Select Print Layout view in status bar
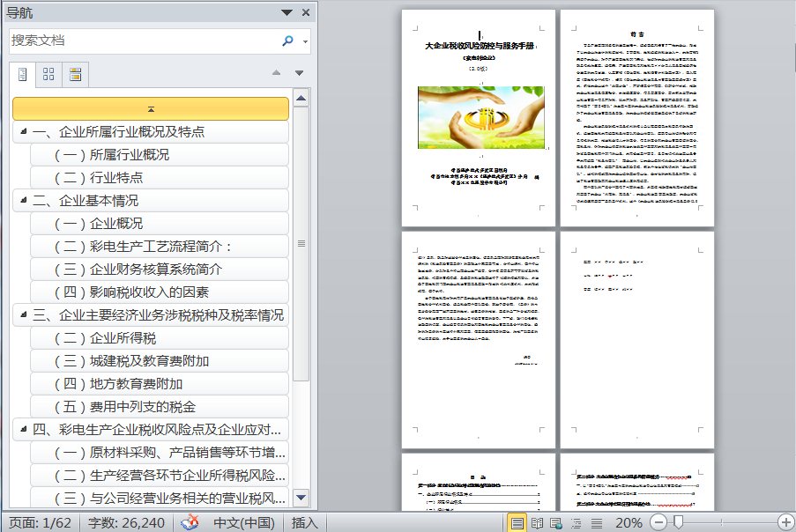The width and height of the screenshot is (796, 532). click(x=518, y=522)
